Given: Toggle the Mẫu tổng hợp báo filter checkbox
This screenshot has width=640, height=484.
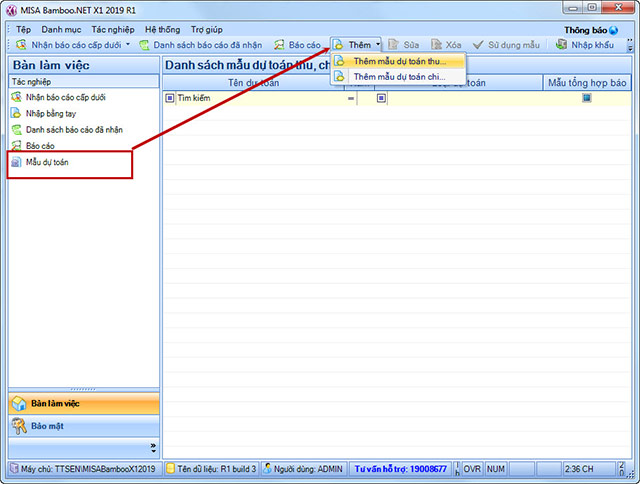Looking at the screenshot, I should [x=587, y=98].
